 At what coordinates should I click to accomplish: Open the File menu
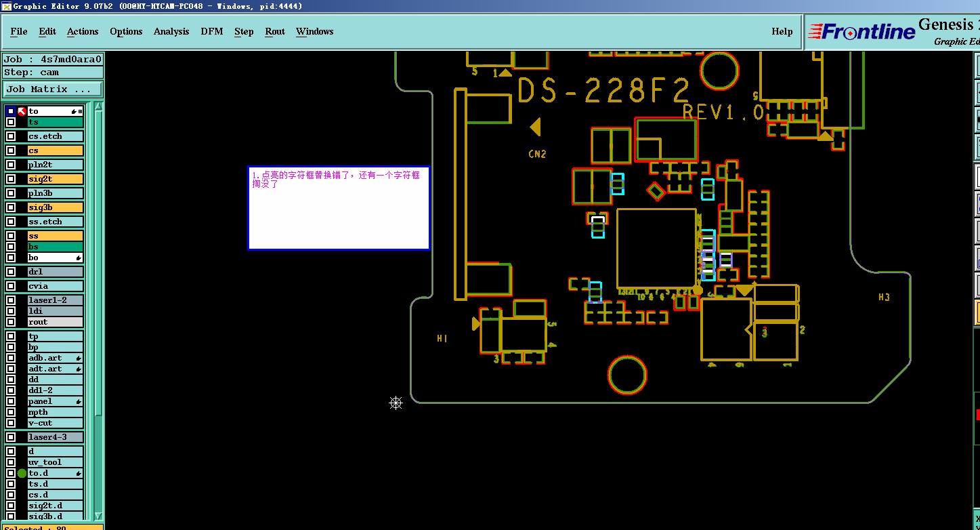tap(19, 31)
